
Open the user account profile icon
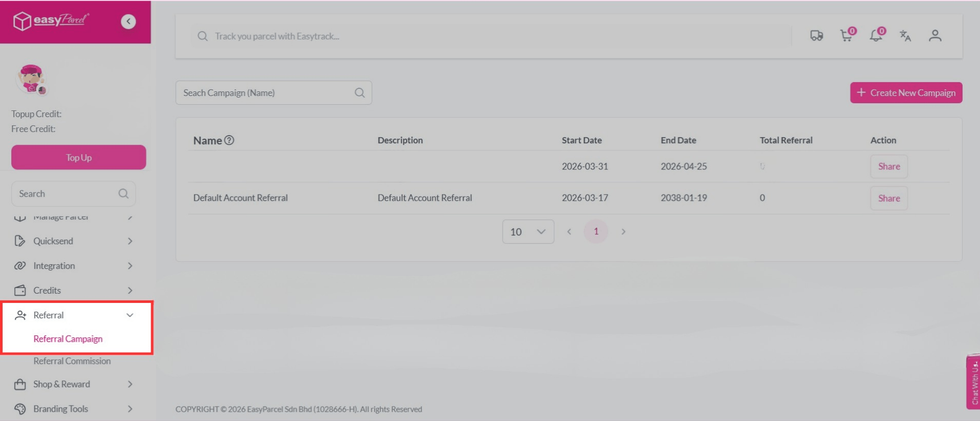[x=935, y=35]
